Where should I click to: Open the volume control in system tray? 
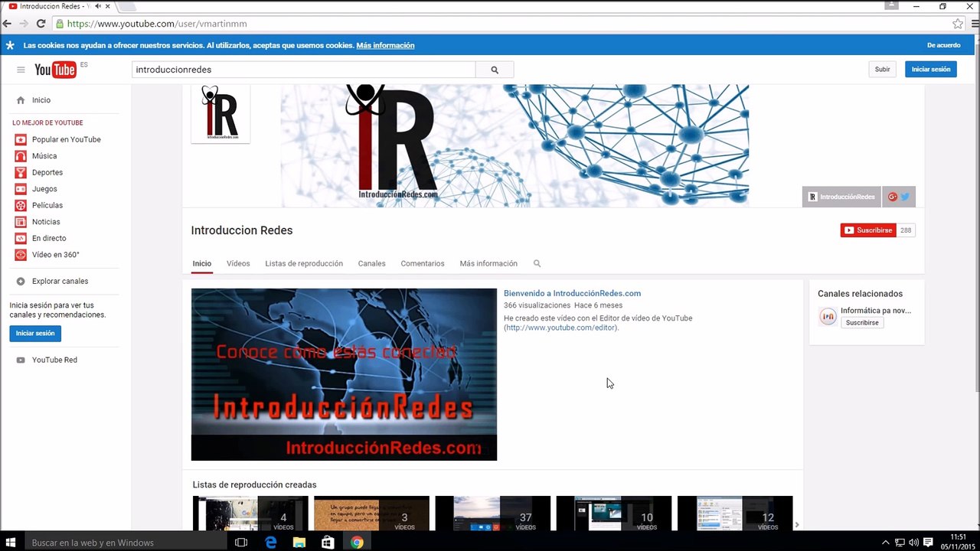(x=913, y=543)
